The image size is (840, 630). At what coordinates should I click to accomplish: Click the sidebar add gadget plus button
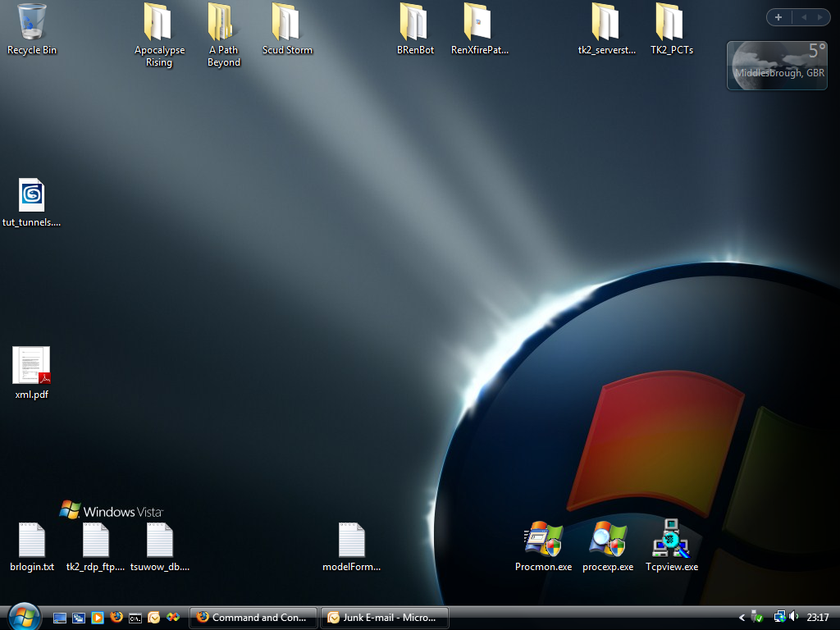click(x=778, y=17)
